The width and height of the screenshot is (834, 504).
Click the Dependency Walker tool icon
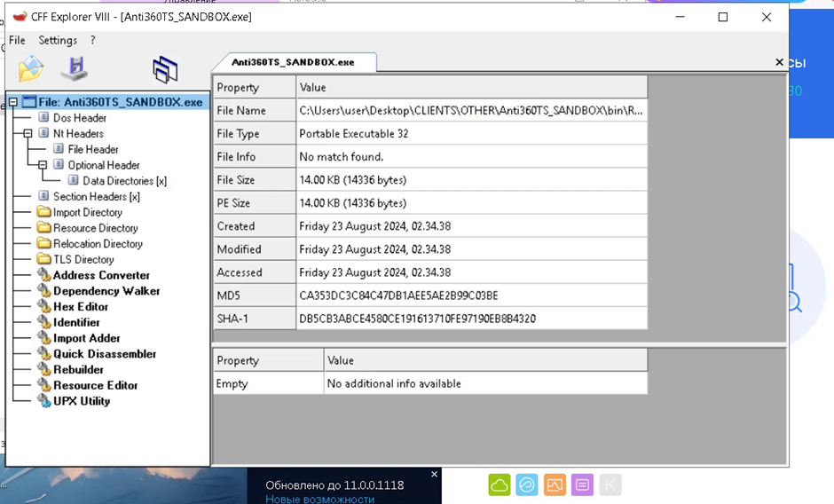[44, 290]
